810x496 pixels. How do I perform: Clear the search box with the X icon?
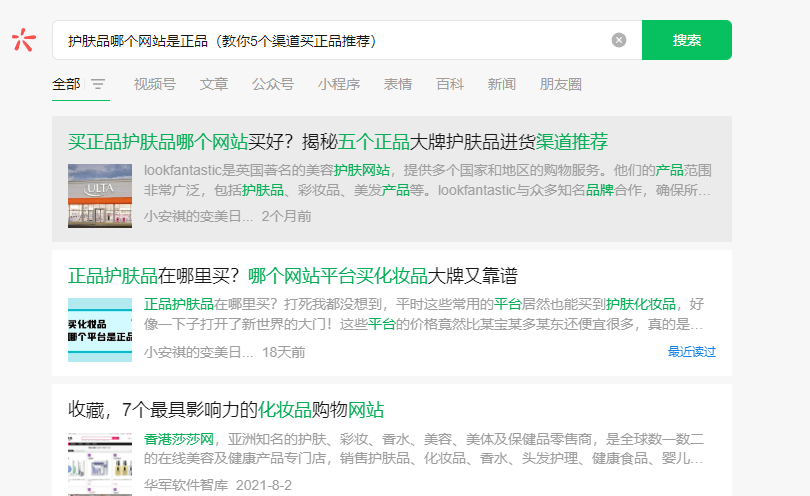619,40
